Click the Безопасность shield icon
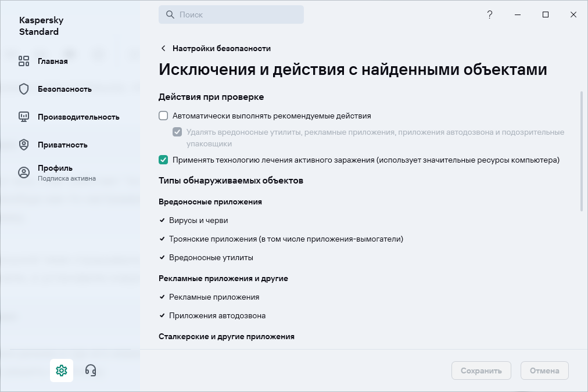 [x=24, y=89]
